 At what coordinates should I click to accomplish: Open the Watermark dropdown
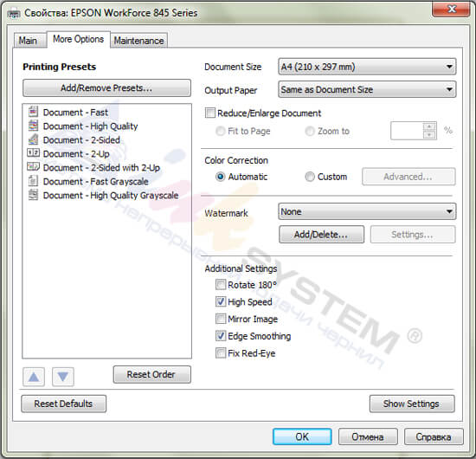coord(367,211)
